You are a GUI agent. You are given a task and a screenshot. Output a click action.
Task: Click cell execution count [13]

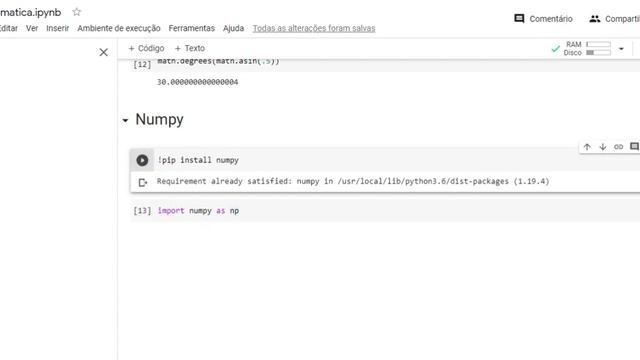(x=142, y=211)
